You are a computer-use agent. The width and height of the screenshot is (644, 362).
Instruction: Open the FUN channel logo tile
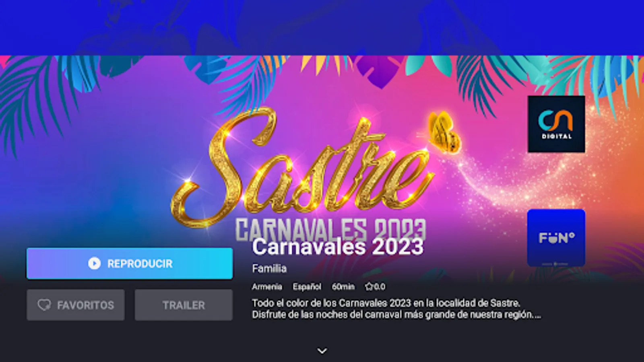click(556, 238)
